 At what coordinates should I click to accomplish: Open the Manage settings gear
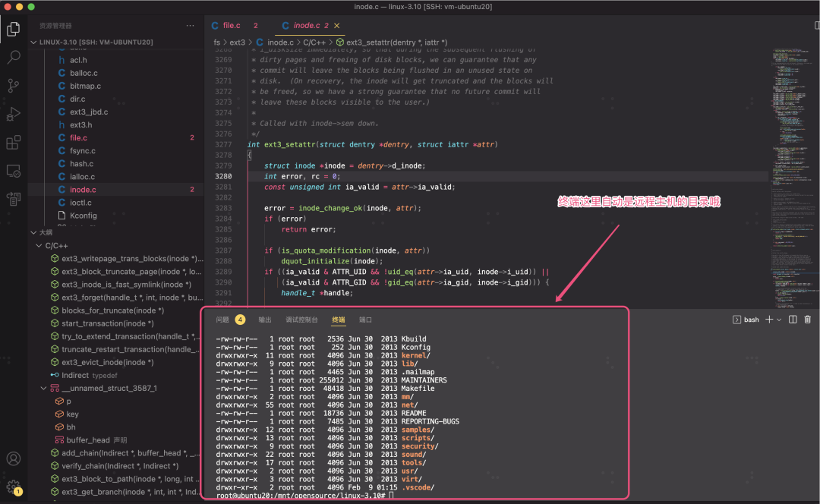pyautogui.click(x=14, y=487)
